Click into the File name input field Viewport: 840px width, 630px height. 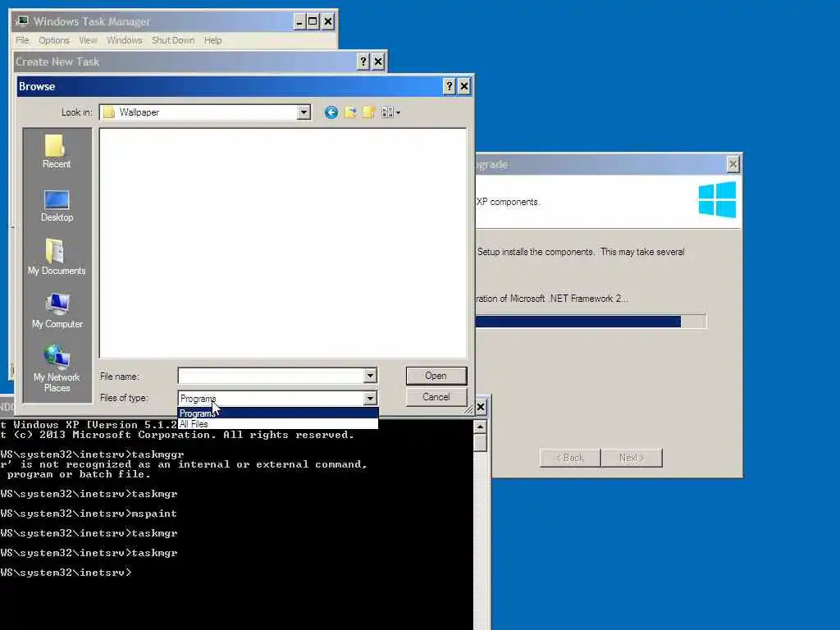click(x=271, y=376)
